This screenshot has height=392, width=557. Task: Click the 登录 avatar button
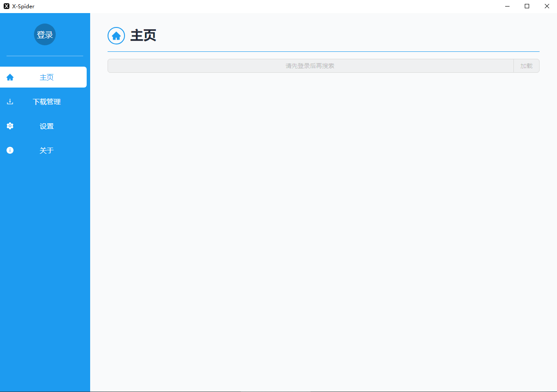[x=45, y=34]
